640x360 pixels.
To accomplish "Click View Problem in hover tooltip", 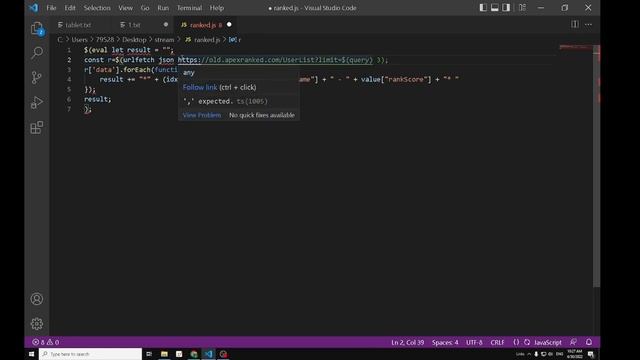I will click(202, 115).
